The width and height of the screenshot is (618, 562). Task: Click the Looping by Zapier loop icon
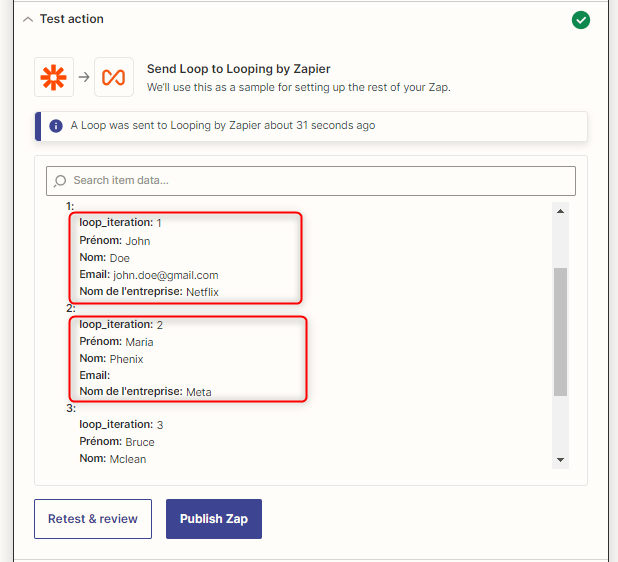tap(114, 77)
